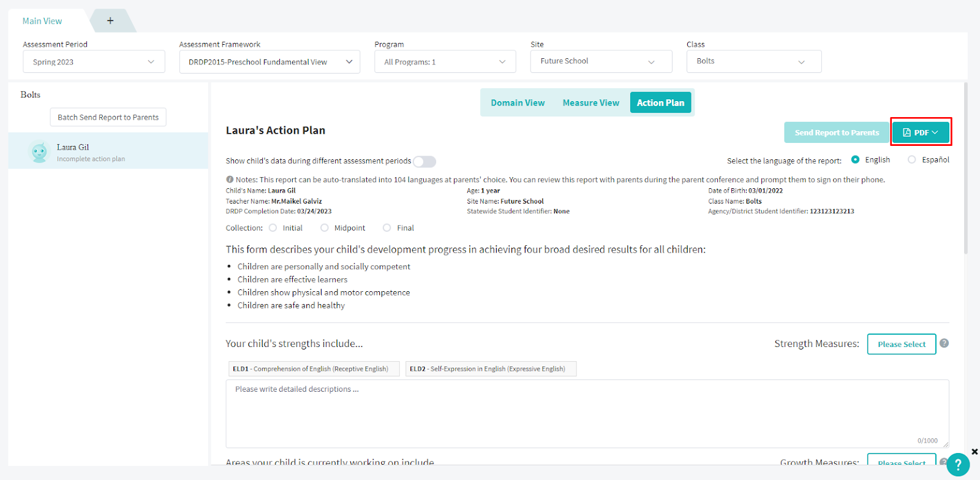
Task: Expand the Class dropdown showing Bolts
Action: [x=753, y=61]
